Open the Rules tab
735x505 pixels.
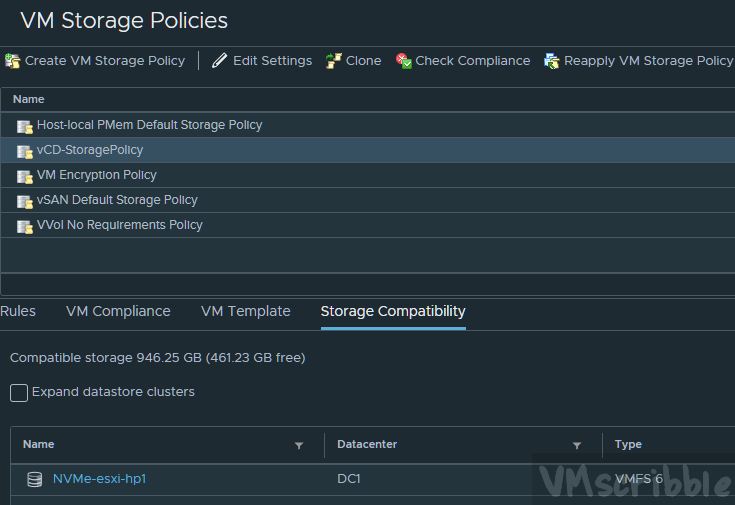pyautogui.click(x=18, y=311)
